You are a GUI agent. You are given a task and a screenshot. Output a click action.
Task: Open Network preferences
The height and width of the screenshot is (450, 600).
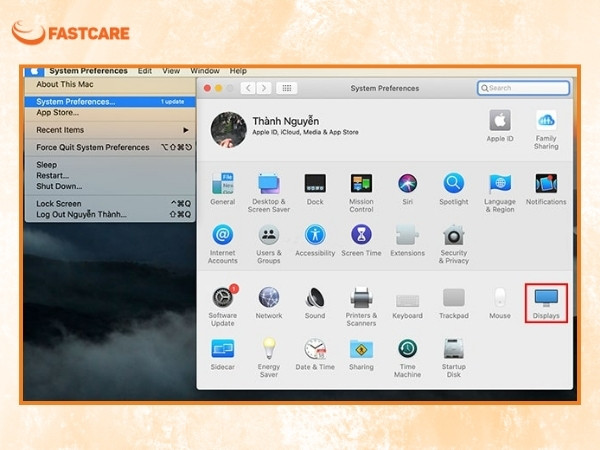tap(269, 303)
